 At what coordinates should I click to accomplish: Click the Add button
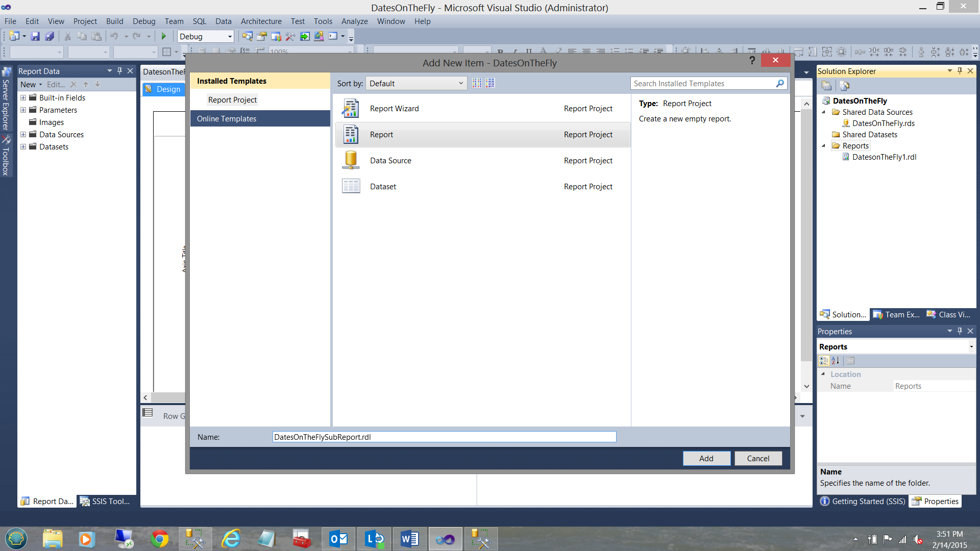pos(706,458)
